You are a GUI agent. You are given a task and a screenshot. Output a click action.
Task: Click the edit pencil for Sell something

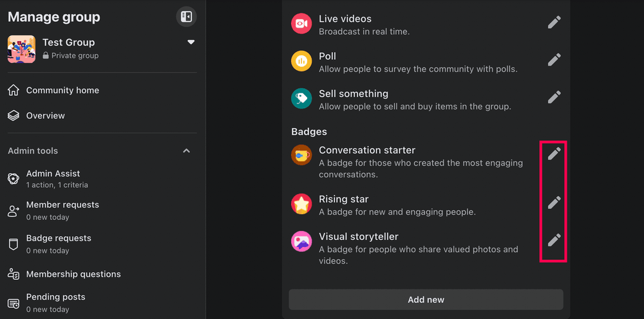pyautogui.click(x=554, y=97)
